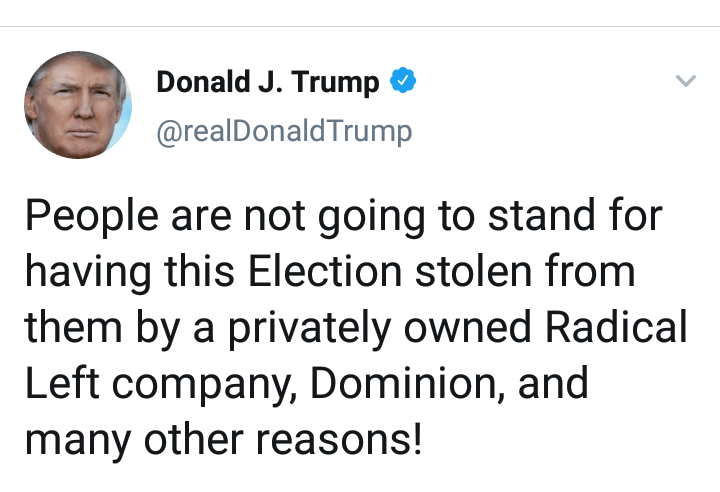This screenshot has height=492, width=720.
Task: Open Donald J. Trump's profile picture
Action: 78,105
